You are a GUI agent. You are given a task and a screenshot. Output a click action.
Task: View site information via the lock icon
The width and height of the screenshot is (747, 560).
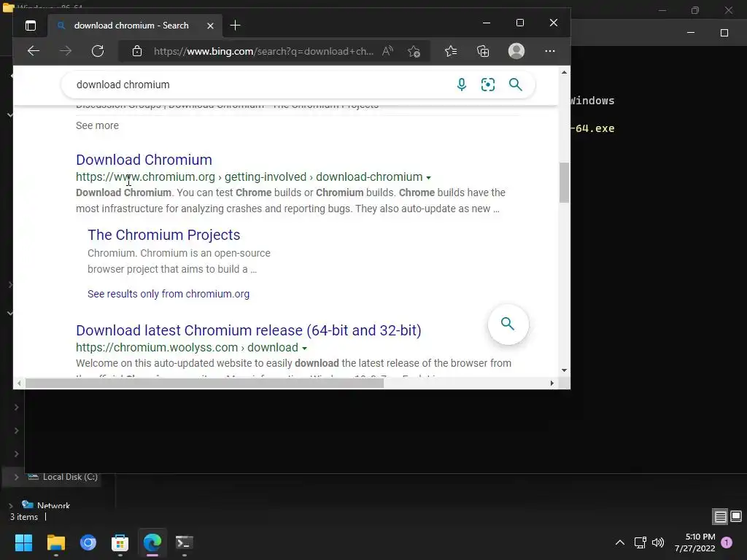pos(136,51)
